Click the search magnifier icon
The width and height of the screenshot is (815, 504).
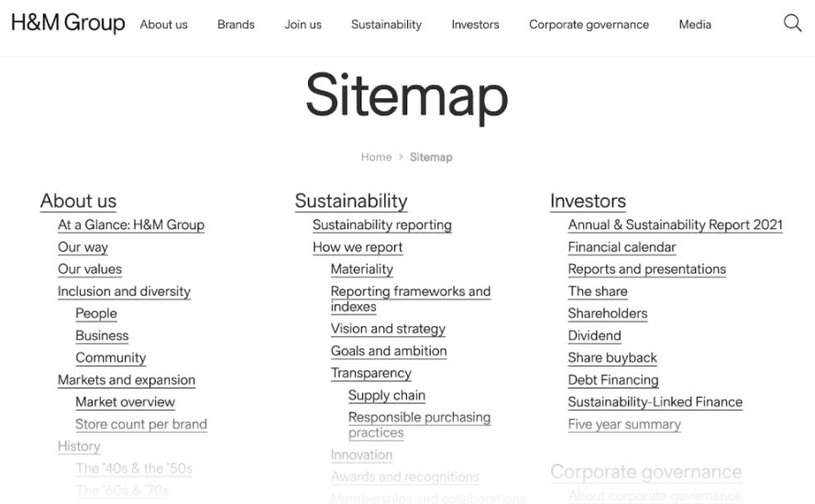(x=793, y=25)
